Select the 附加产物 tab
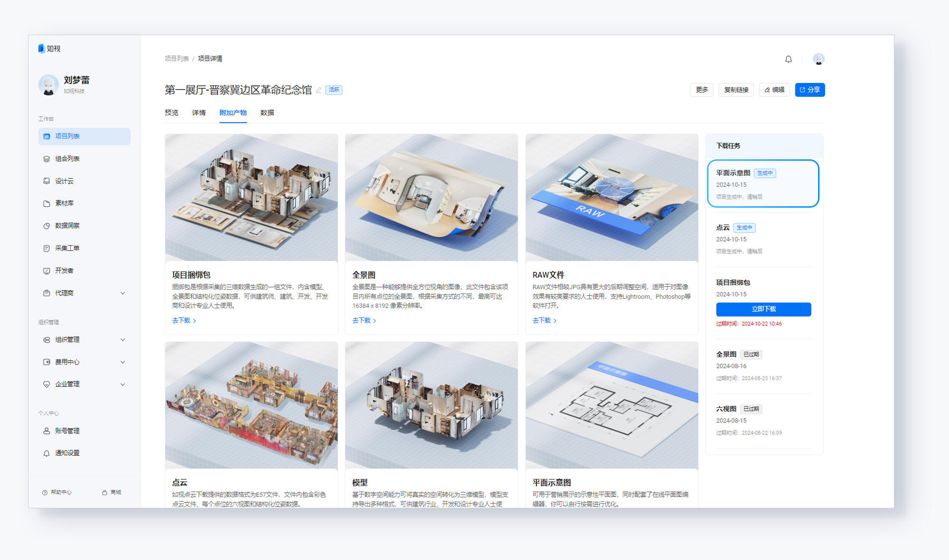Screen dimensions: 949x560 tap(233, 113)
